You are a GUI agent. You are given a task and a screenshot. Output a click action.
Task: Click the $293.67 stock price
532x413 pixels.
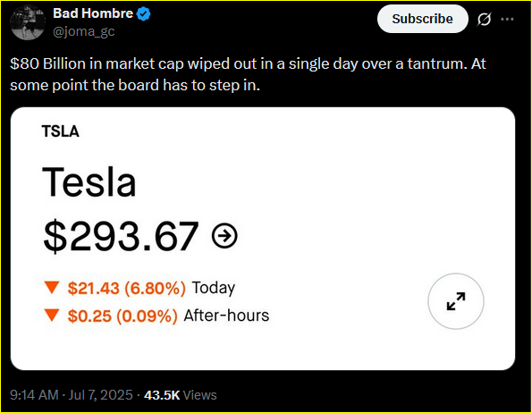(121, 236)
